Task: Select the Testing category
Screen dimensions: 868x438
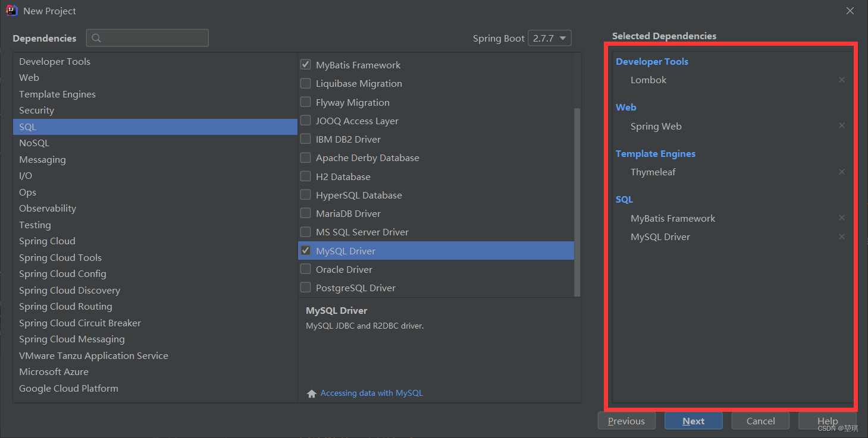Action: [x=155, y=225]
